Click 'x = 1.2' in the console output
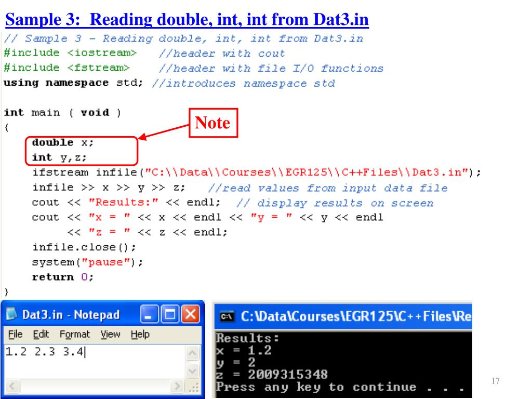The height and width of the screenshot is (399, 532). [244, 350]
